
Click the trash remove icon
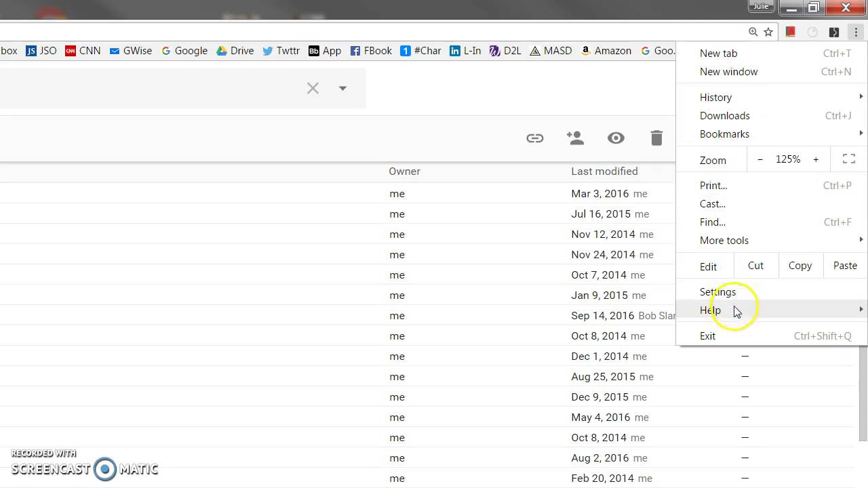pyautogui.click(x=656, y=138)
